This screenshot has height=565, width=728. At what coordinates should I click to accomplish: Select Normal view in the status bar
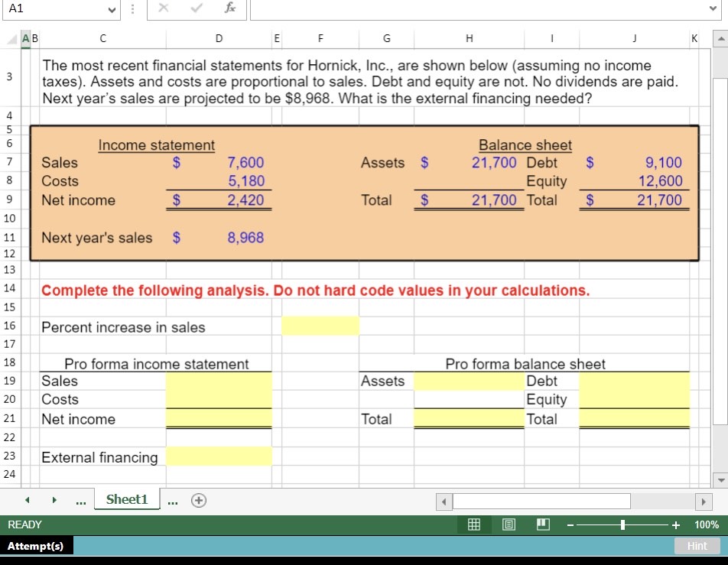coord(474,524)
